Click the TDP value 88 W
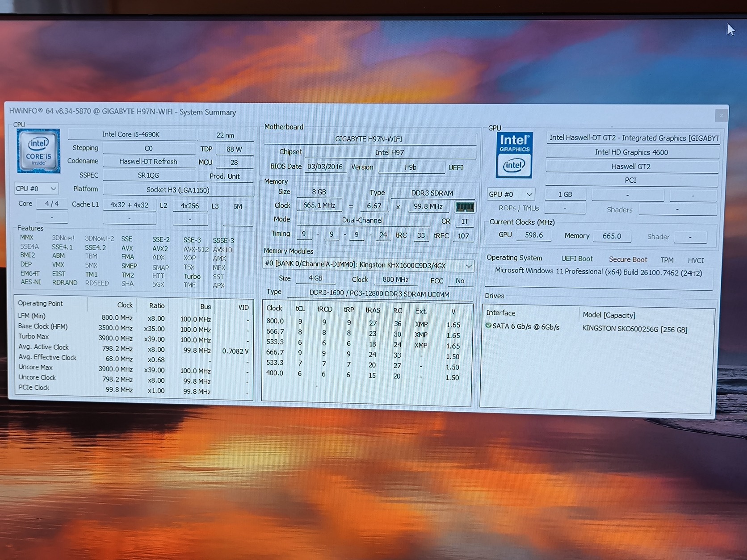747x560 pixels. pos(234,149)
